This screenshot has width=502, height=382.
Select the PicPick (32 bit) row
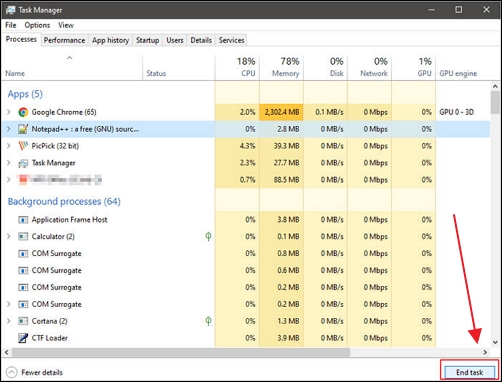246,146
